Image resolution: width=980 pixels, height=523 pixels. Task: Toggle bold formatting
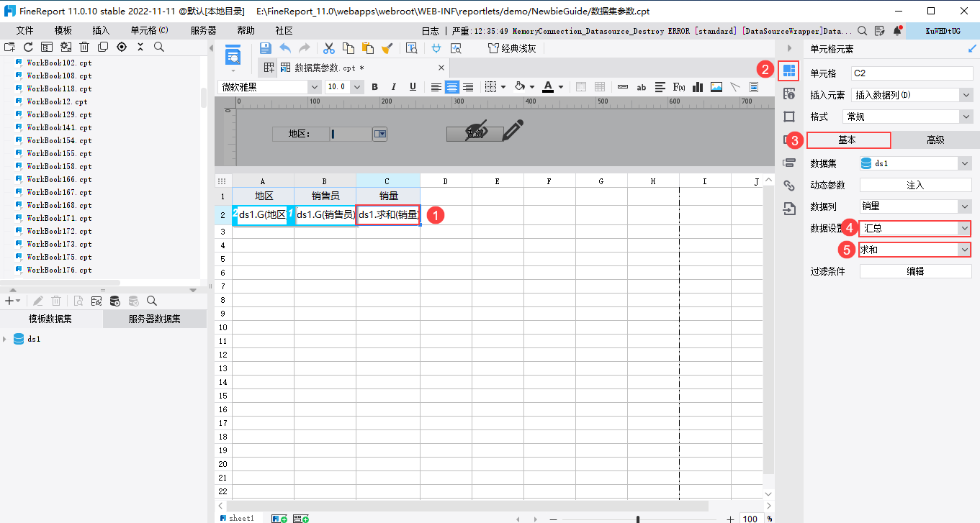[374, 87]
